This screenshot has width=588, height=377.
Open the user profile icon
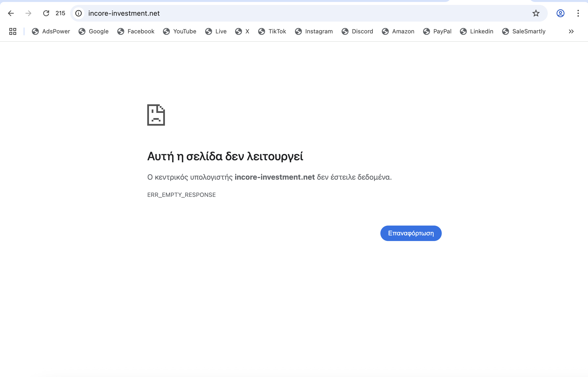pyautogui.click(x=561, y=13)
